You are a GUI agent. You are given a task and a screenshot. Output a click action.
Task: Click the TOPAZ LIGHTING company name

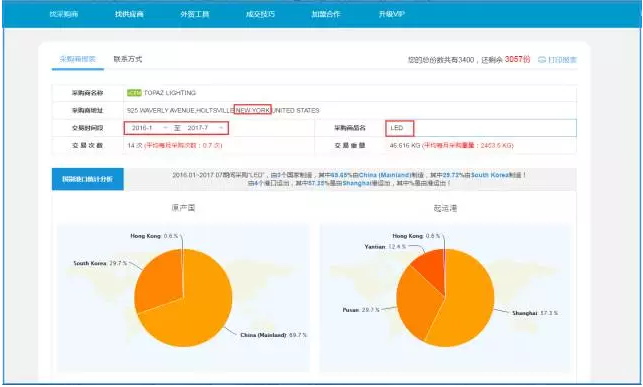[x=170, y=93]
